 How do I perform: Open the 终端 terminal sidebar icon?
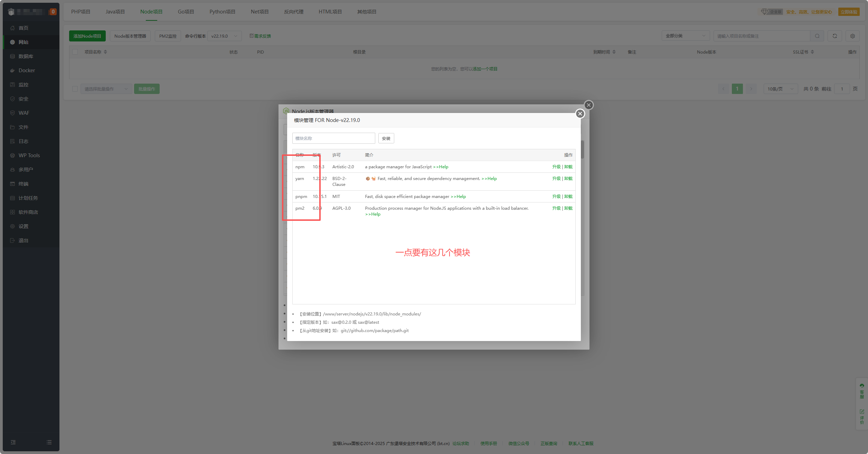point(12,184)
